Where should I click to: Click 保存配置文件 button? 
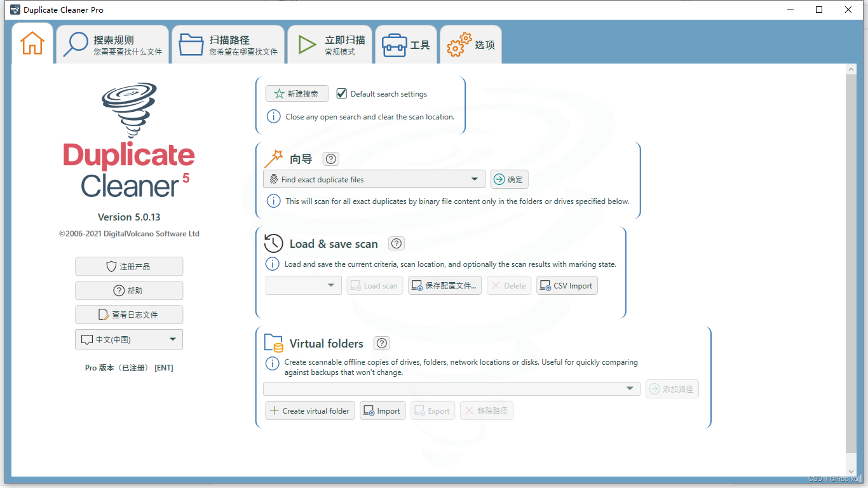[445, 285]
